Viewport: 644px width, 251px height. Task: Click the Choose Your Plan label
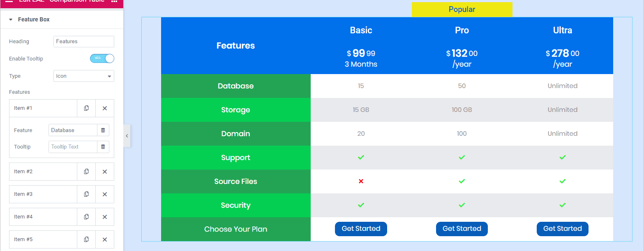tap(235, 229)
